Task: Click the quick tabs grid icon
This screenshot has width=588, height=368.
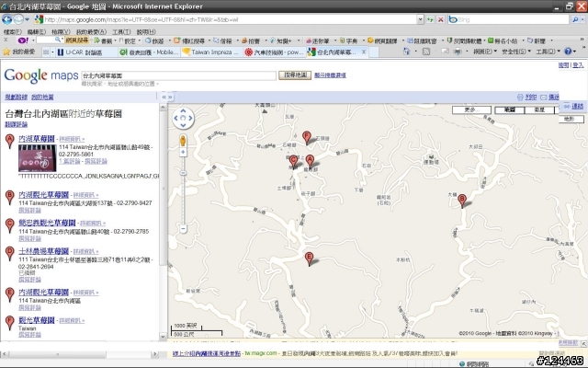Action: click(46, 52)
